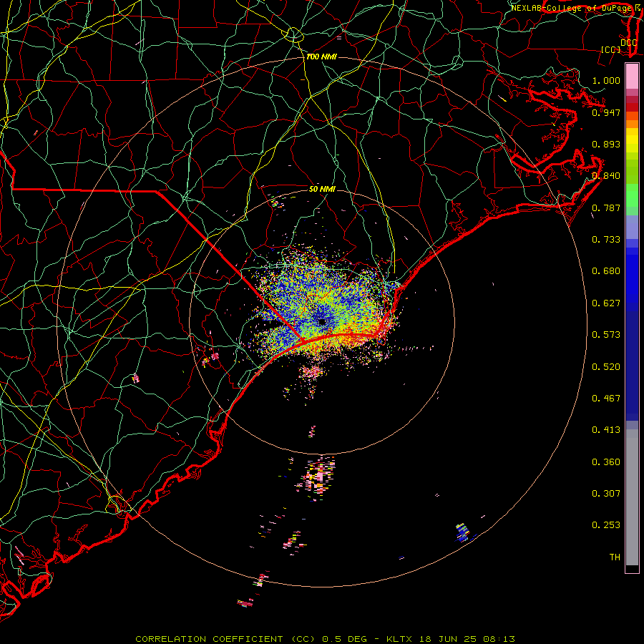Click the 0.5 DEG elevation text
Screen dimensions: 644x644
343,639
